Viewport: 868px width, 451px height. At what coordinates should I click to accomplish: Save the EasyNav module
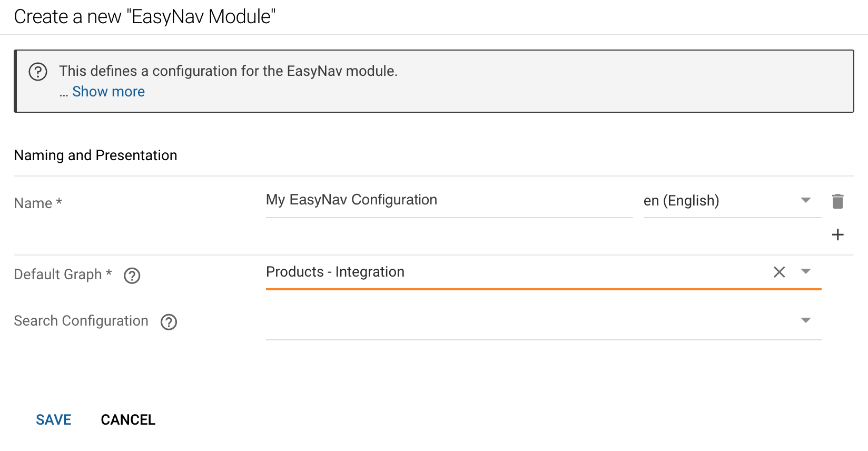pyautogui.click(x=54, y=420)
